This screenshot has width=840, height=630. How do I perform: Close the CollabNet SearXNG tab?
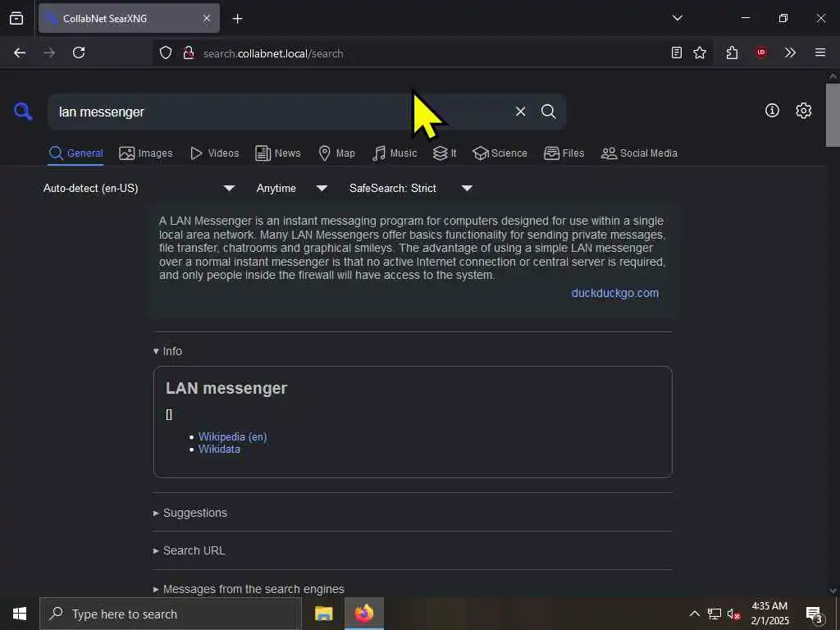[x=207, y=18]
